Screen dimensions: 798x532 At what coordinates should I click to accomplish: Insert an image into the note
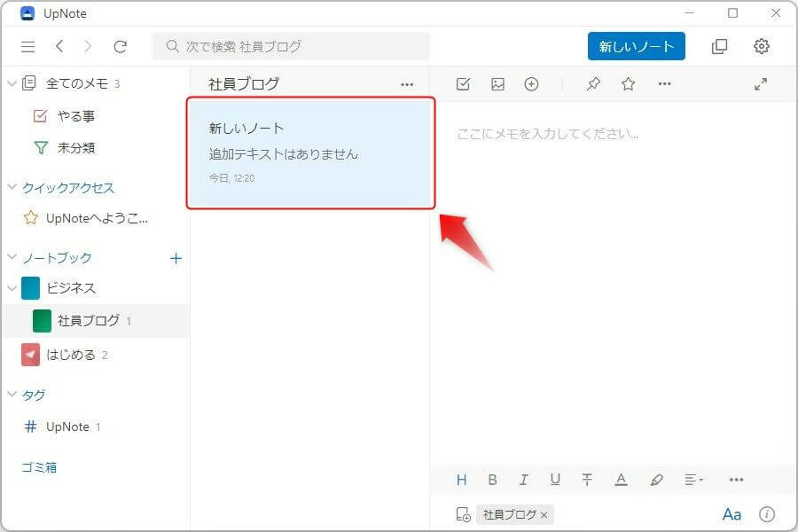(497, 84)
